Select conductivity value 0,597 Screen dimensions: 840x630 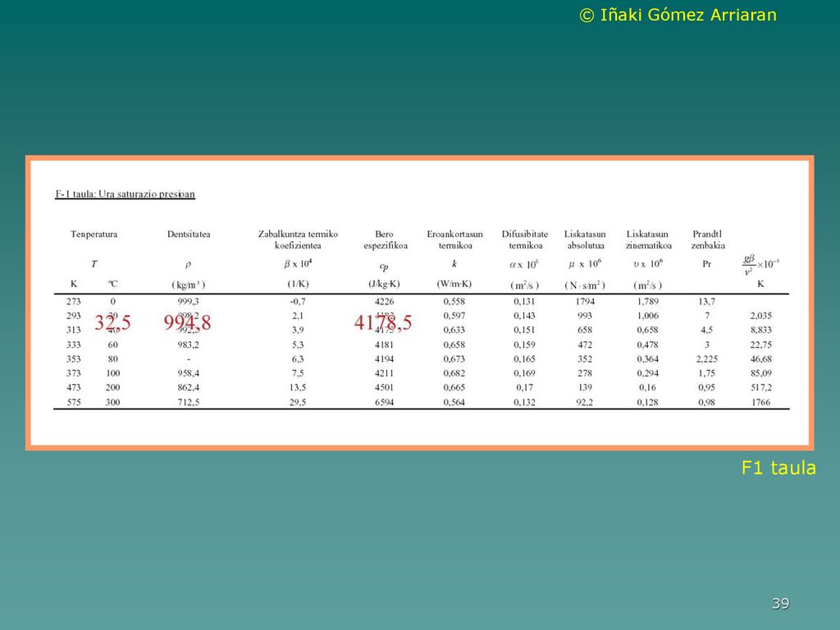(454, 316)
